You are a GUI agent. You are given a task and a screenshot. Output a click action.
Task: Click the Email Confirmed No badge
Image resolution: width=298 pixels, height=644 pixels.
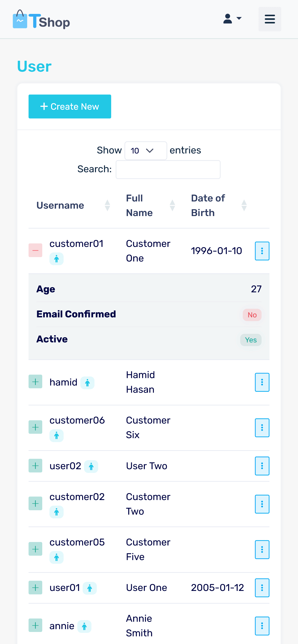tap(252, 315)
